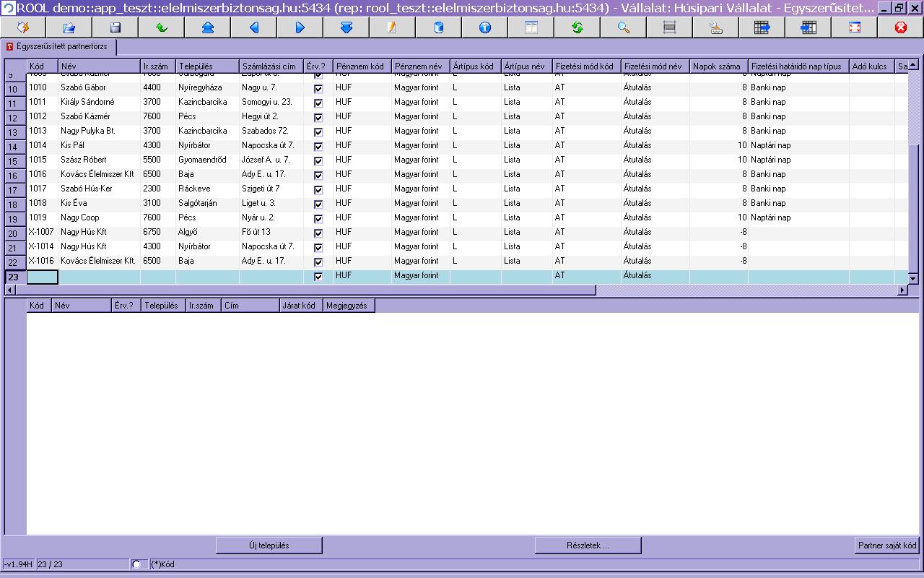Toggle Érv.? checkbox for Nagy Pulyka Bt.
This screenshot has height=578, width=924.
pos(318,131)
